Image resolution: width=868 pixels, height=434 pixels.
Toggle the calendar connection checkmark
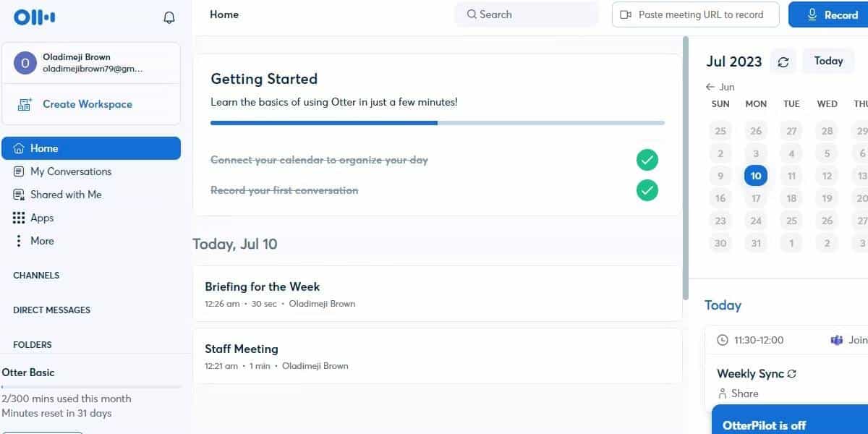point(647,160)
